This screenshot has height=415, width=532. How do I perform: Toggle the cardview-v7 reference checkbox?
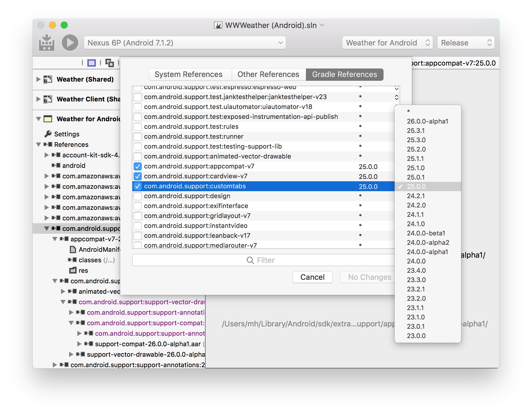point(138,176)
